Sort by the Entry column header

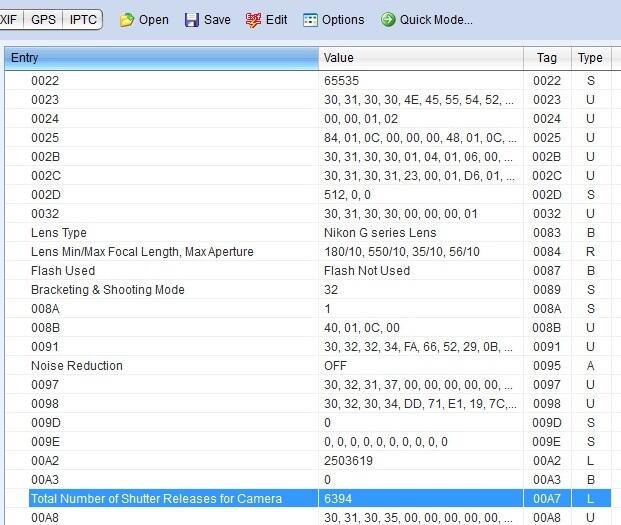coord(160,58)
